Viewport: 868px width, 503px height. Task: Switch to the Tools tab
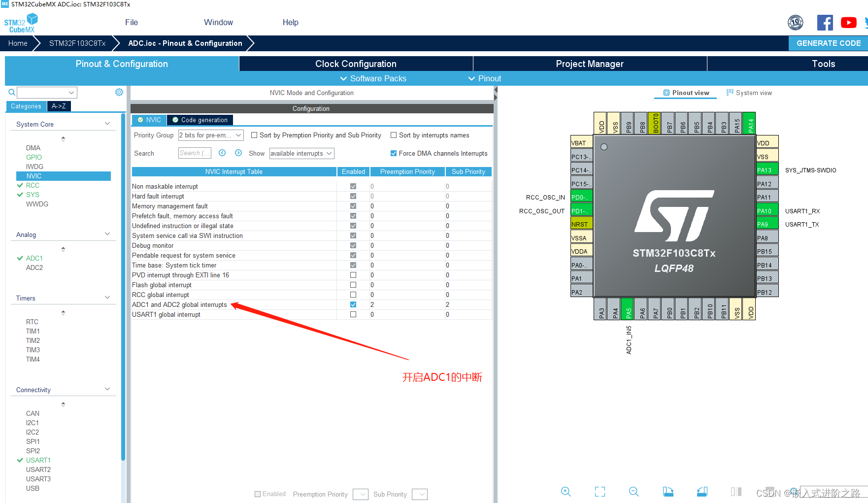pyautogui.click(x=824, y=64)
